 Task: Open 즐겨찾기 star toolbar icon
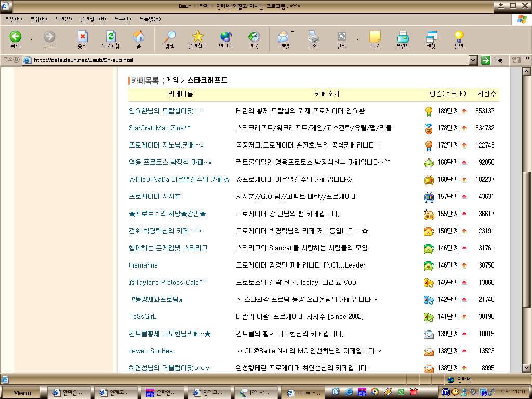pos(197,39)
